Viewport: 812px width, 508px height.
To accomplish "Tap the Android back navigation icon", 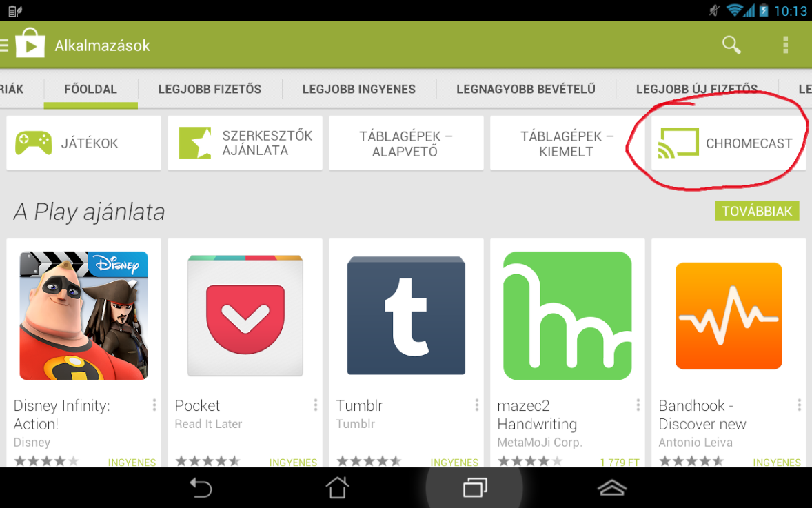I will tap(201, 487).
